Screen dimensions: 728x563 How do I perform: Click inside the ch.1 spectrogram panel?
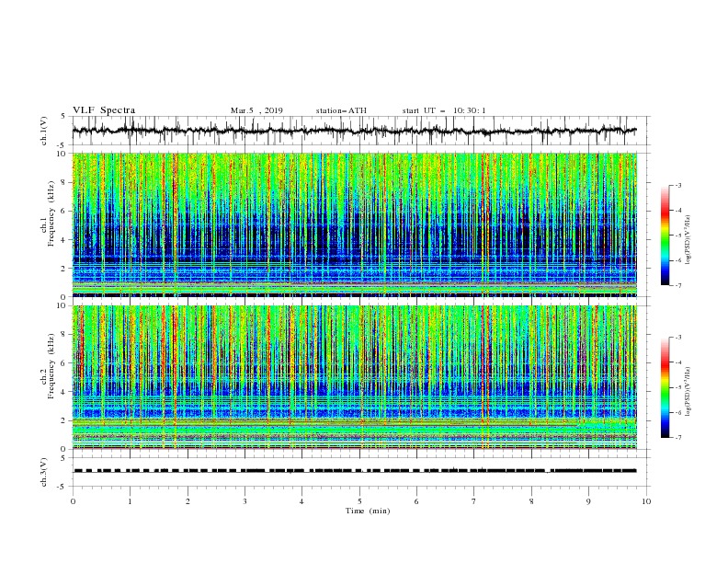click(x=355, y=224)
